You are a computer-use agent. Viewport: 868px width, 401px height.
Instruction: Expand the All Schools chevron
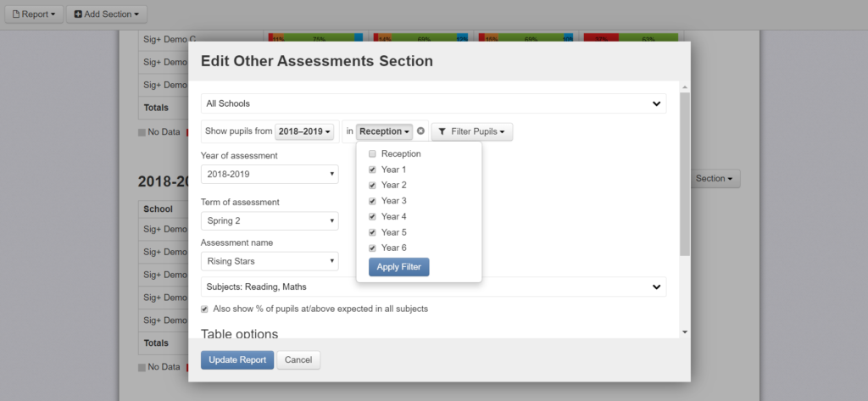[657, 103]
